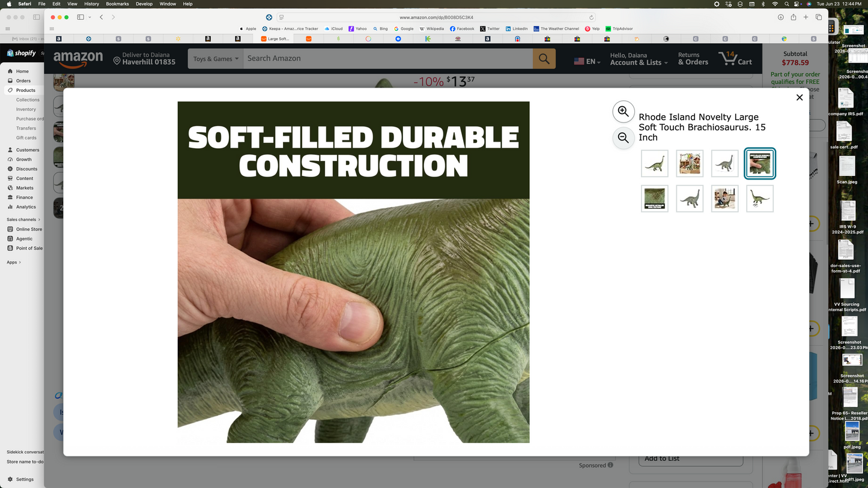Open Finance in Shopify sidebar
868x488 pixels.
[25, 197]
